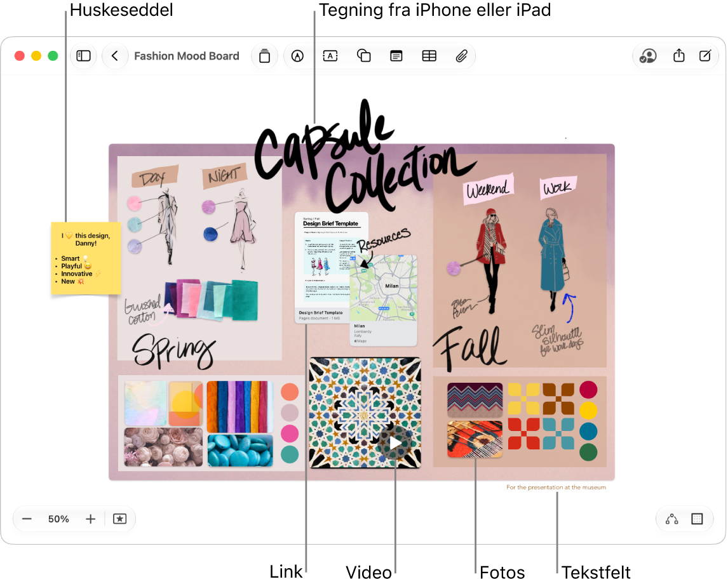Screen dimensions: 728x584
Task: Share the board
Action: 679,56
